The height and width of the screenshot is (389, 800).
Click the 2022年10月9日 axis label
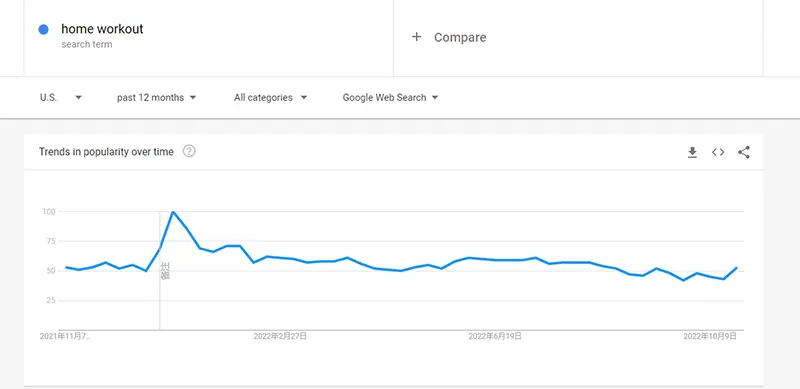(x=710, y=336)
